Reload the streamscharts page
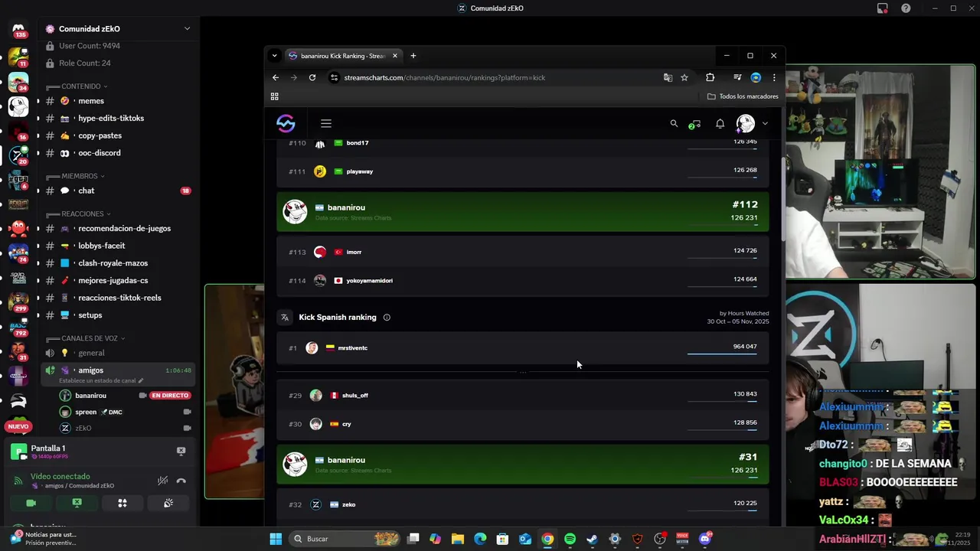 click(x=312, y=77)
